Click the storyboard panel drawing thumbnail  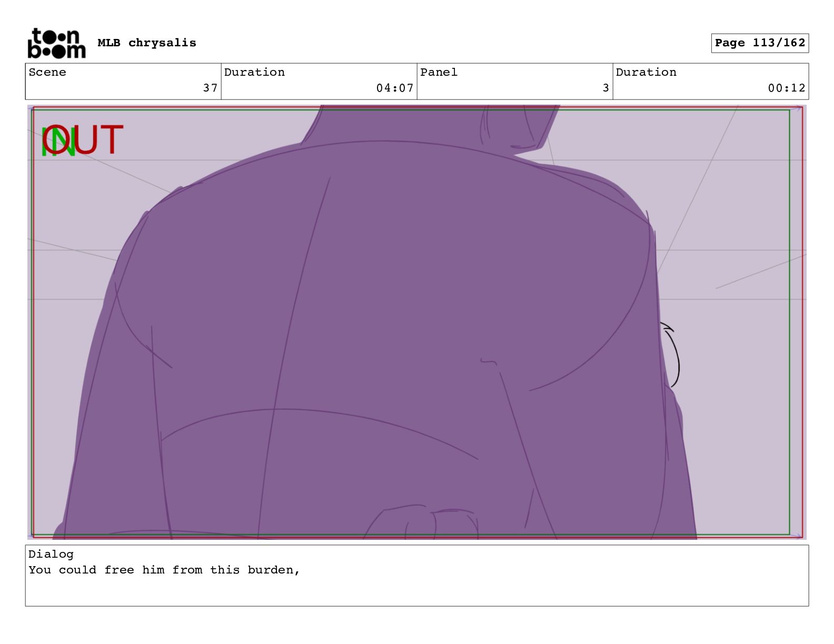click(417, 322)
